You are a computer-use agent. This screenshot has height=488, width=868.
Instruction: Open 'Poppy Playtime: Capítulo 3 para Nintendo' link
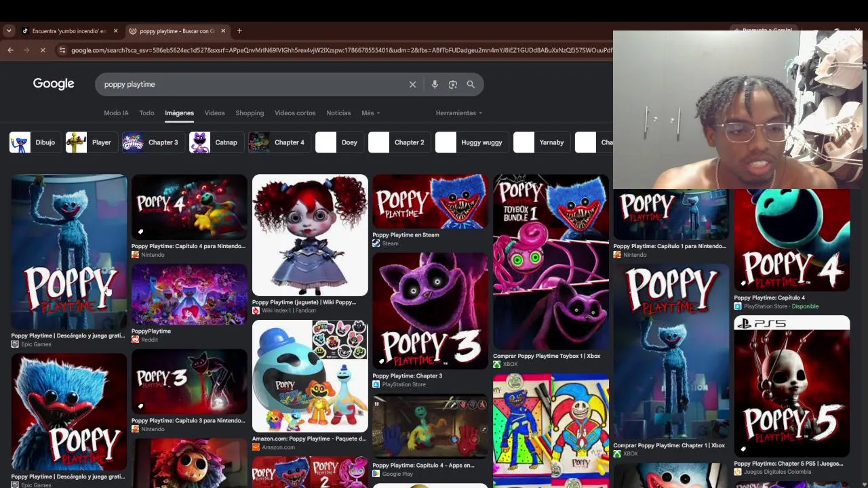point(189,420)
